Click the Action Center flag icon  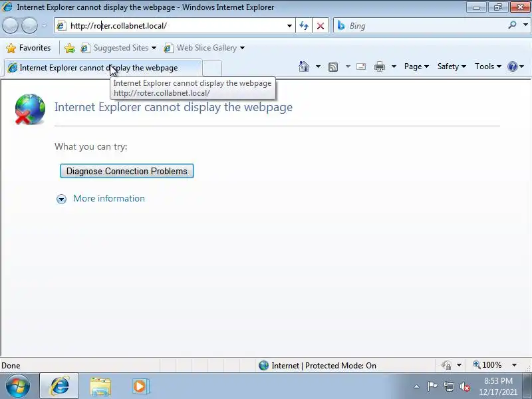pos(432,386)
